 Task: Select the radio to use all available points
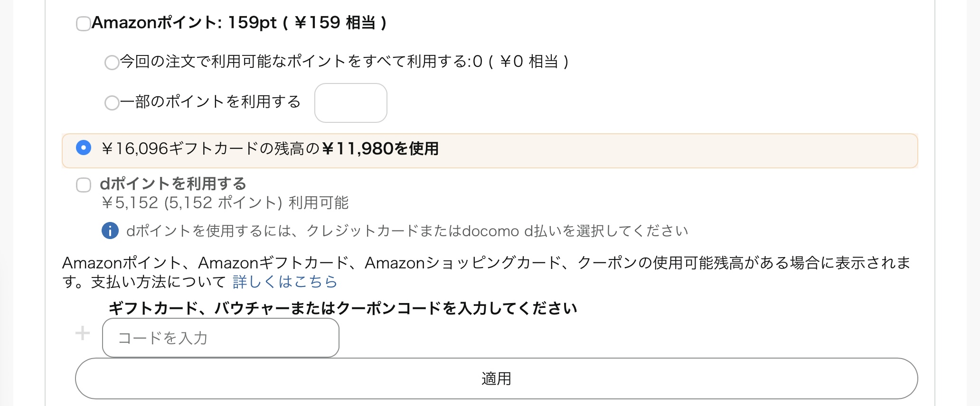point(112,63)
